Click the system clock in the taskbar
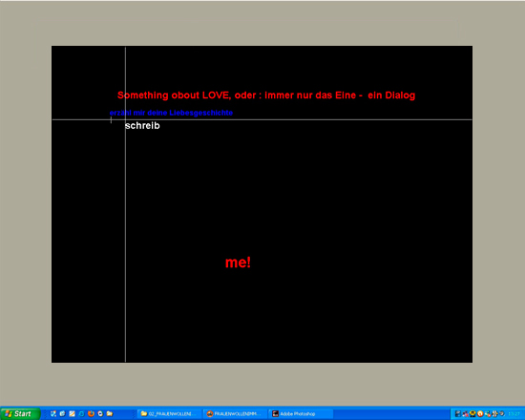525x420 pixels. 514,414
